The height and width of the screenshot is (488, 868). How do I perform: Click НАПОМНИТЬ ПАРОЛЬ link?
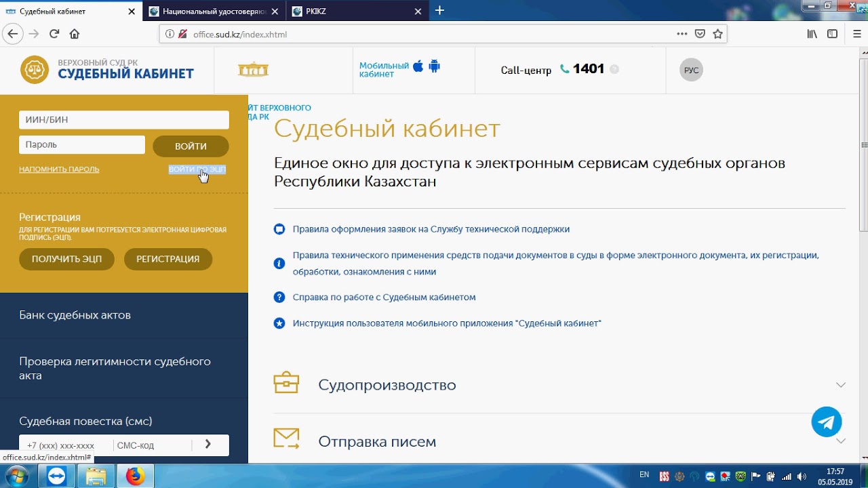pos(59,169)
